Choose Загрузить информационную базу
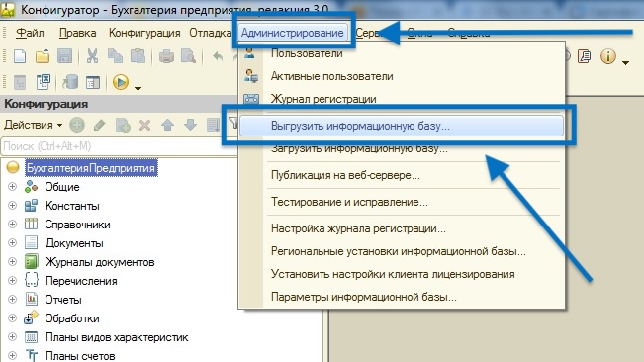 402,148
